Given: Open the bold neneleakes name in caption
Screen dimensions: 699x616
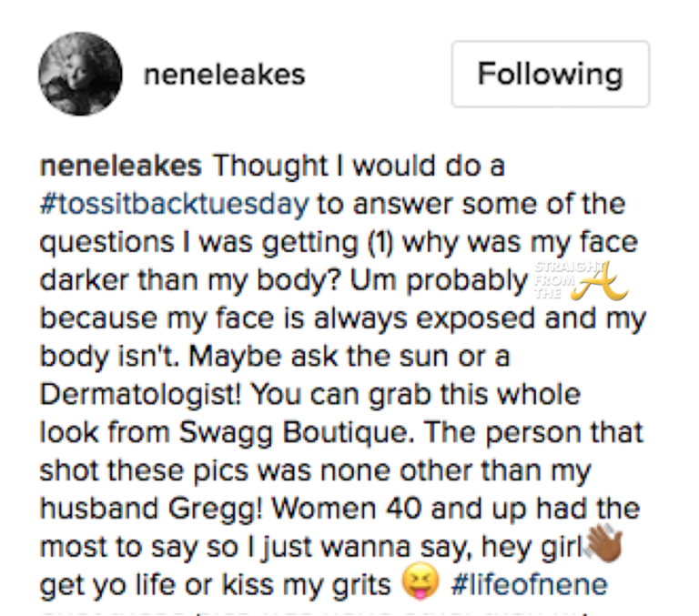Looking at the screenshot, I should point(124,167).
